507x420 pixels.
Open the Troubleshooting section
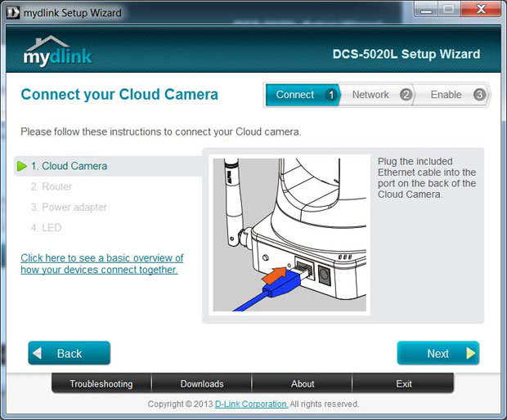(101, 383)
